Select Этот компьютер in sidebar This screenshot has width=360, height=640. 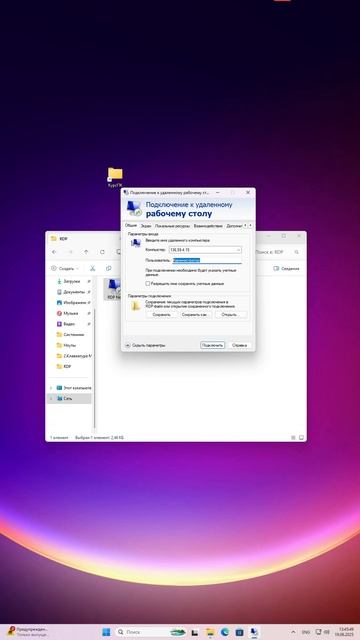tap(73, 388)
